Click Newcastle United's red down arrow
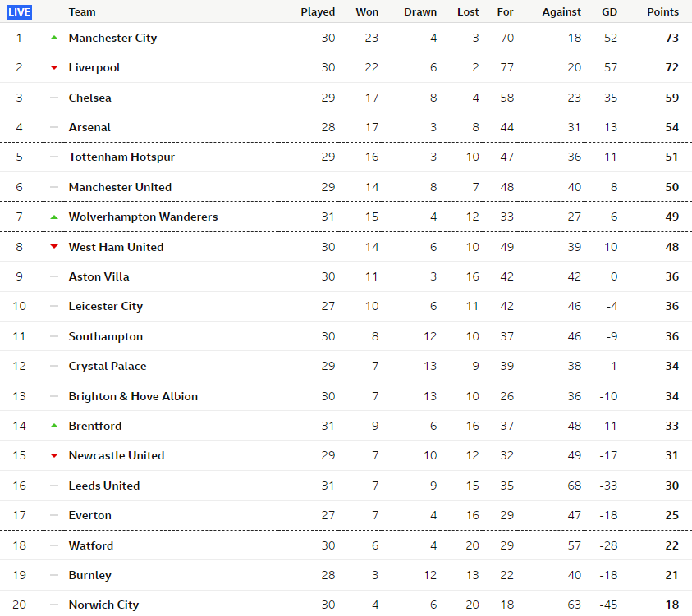This screenshot has width=692, height=616. tap(54, 455)
